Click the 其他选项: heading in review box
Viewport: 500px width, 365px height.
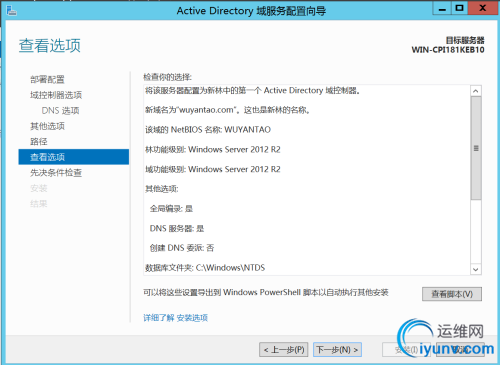tap(162, 189)
